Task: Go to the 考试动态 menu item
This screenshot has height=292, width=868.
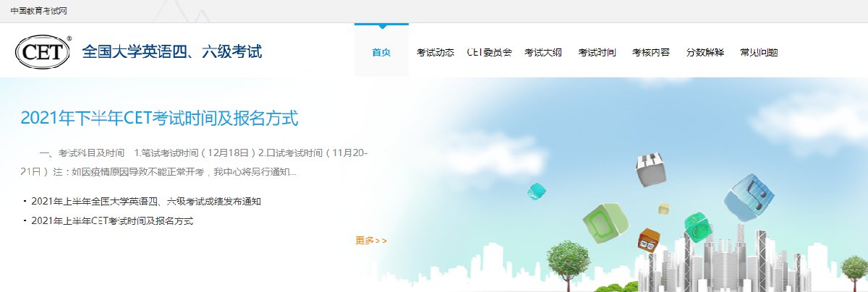Action: [435, 52]
